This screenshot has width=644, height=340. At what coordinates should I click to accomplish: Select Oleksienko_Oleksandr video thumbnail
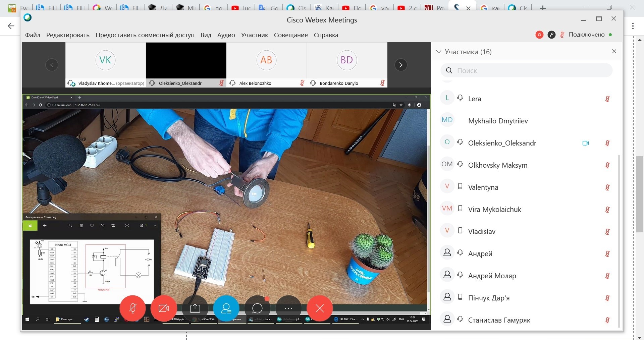tap(186, 65)
